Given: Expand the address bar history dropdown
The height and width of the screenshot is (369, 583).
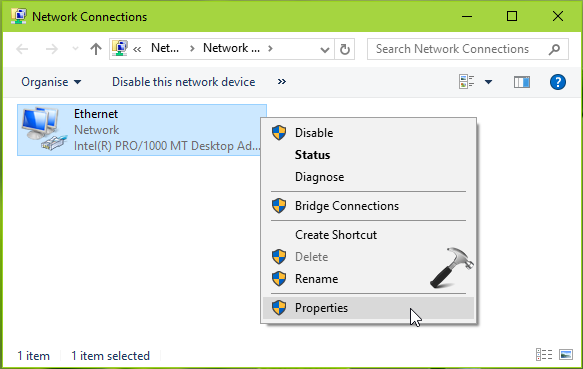Looking at the screenshot, I should [x=325, y=49].
